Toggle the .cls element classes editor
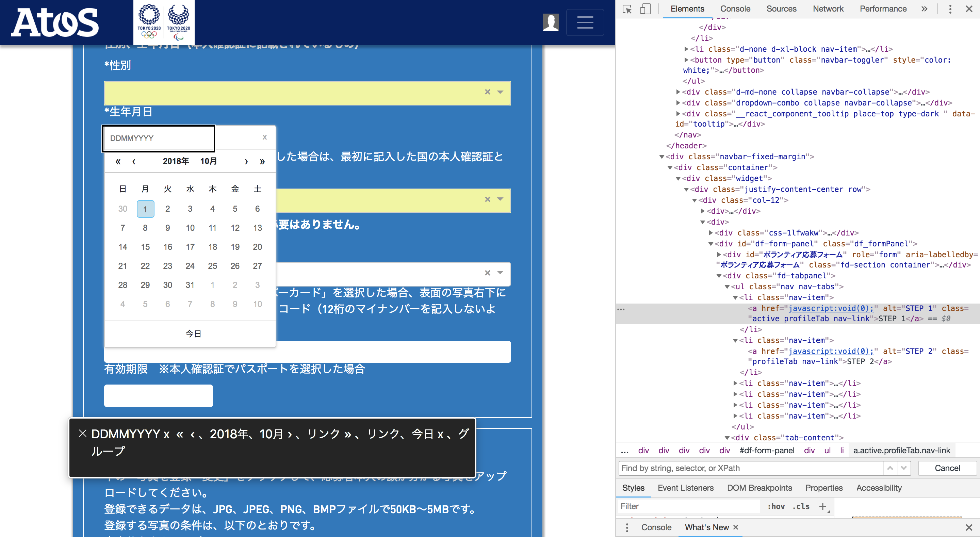 [x=800, y=506]
